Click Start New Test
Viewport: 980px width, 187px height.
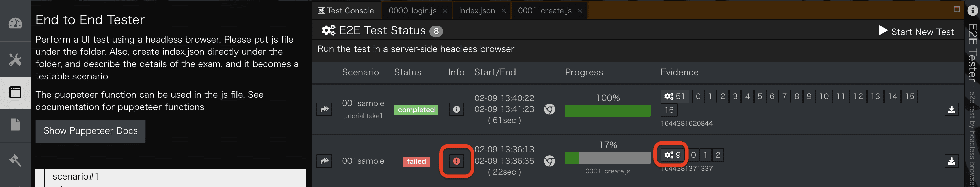[916, 32]
